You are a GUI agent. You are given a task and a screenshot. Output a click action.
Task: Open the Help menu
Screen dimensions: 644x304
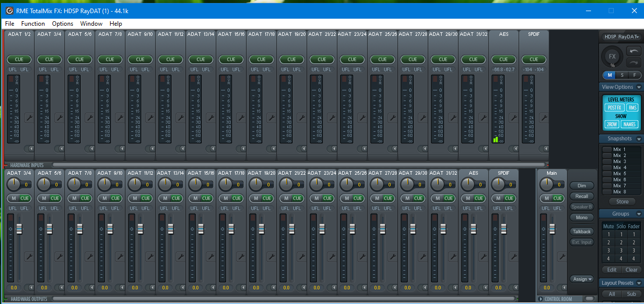(x=116, y=24)
